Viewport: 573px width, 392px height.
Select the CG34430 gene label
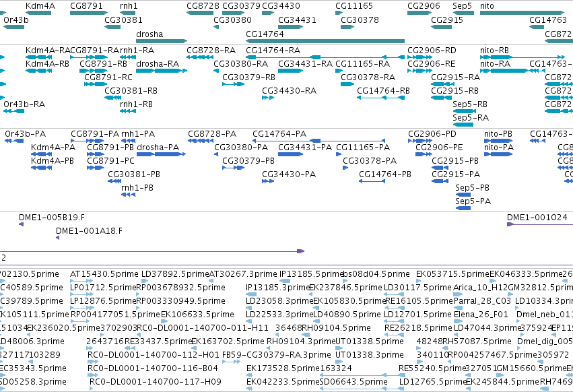[281, 6]
